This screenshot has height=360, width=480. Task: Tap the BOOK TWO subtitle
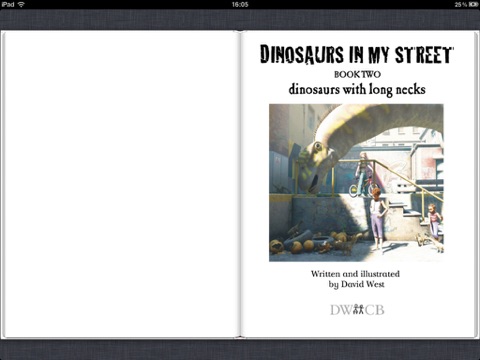coord(357,74)
